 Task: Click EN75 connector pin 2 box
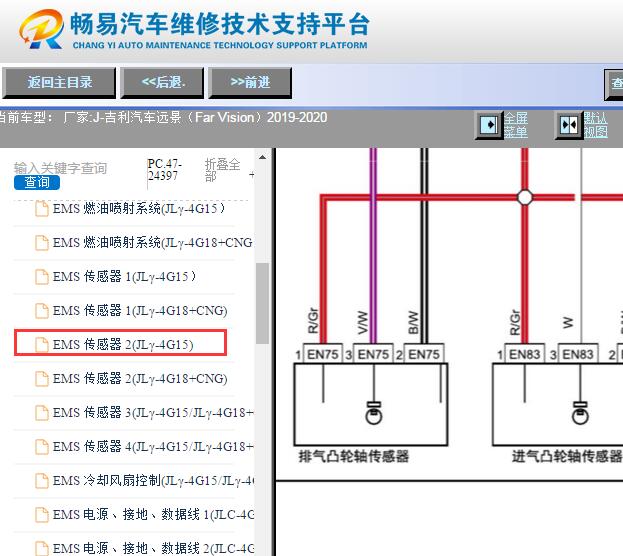[424, 354]
